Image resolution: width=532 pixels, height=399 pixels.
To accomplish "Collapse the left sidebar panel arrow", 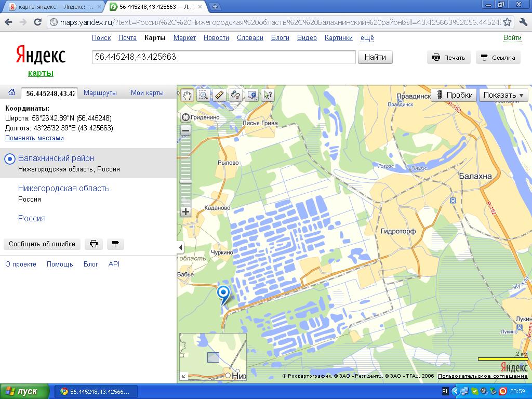I will pos(180,247).
